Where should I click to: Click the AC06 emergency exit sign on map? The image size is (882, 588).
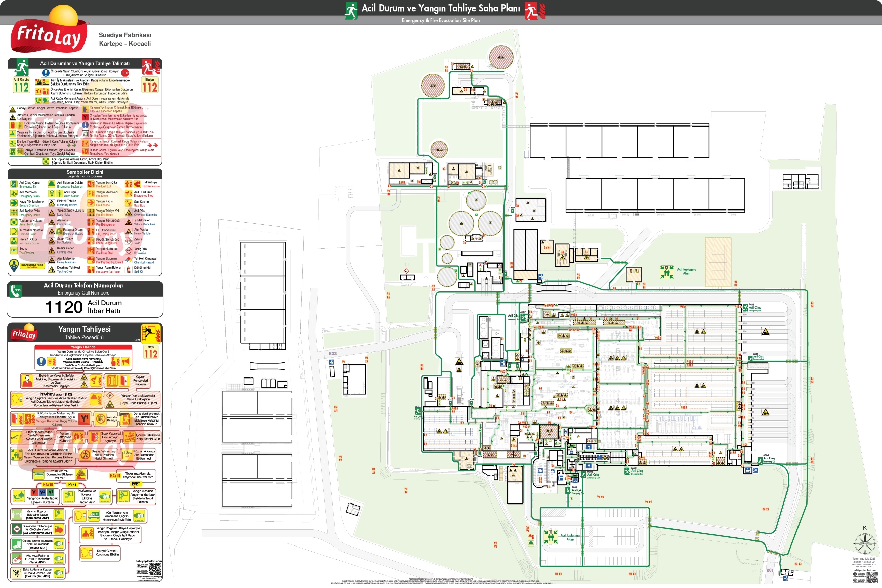pos(745,308)
